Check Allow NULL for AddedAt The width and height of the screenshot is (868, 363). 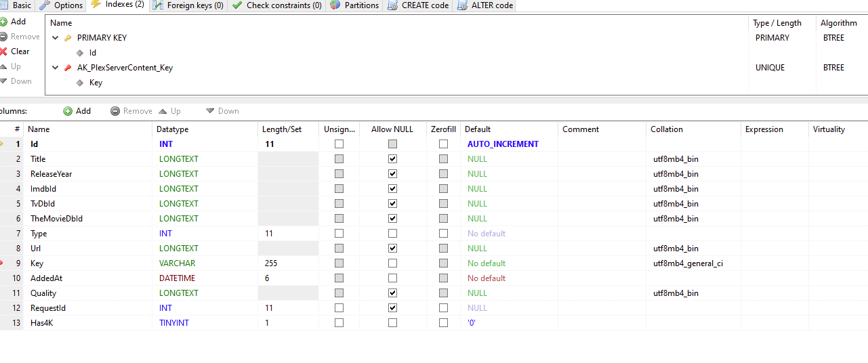392,278
